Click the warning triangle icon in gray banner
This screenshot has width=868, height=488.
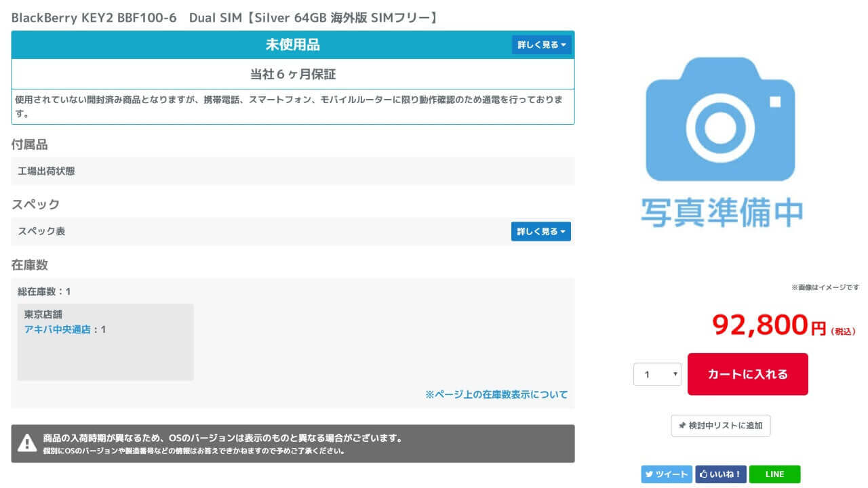click(27, 443)
